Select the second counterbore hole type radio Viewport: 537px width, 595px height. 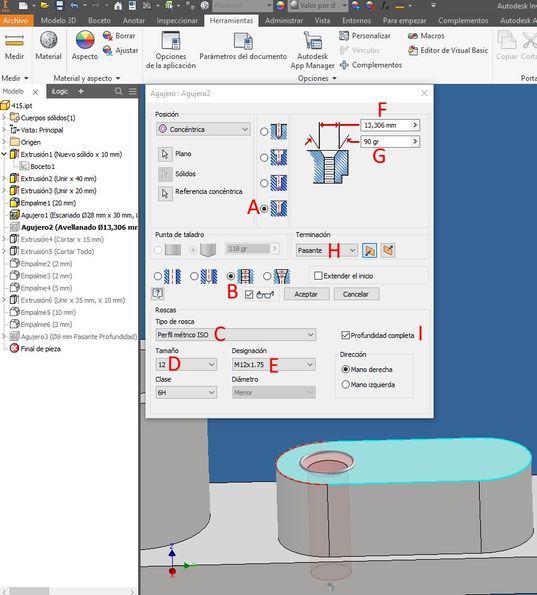pos(264,157)
